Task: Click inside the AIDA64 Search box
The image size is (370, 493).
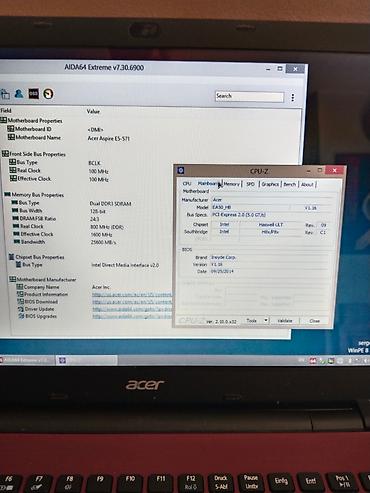Action: pos(249,96)
